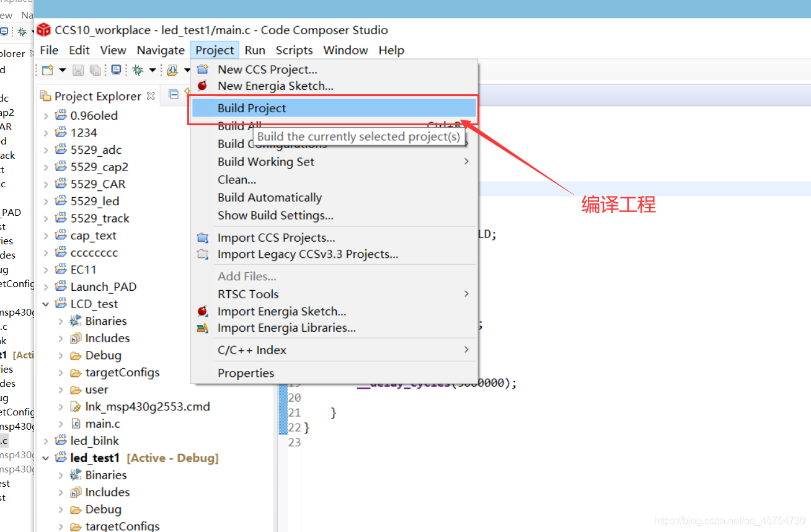Click the Binaries icon under led_test1

(x=76, y=475)
